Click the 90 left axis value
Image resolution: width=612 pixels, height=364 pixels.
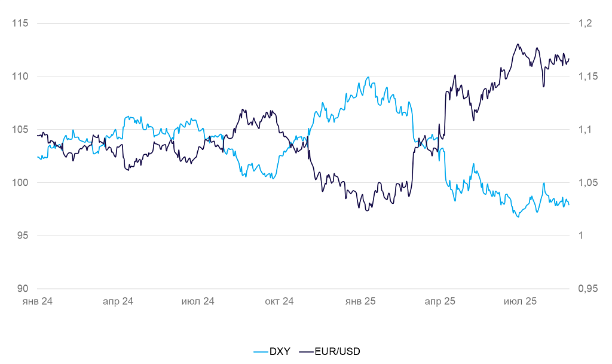pyautogui.click(x=23, y=289)
